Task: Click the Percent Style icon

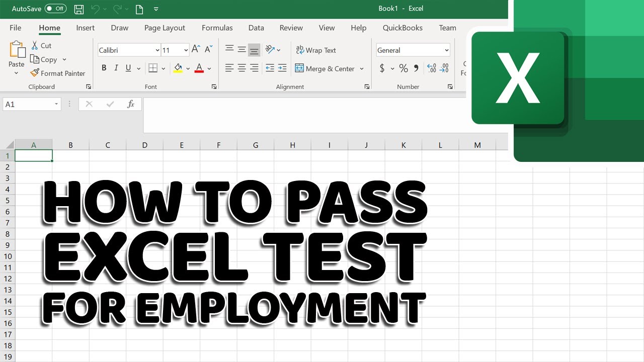Action: click(403, 68)
